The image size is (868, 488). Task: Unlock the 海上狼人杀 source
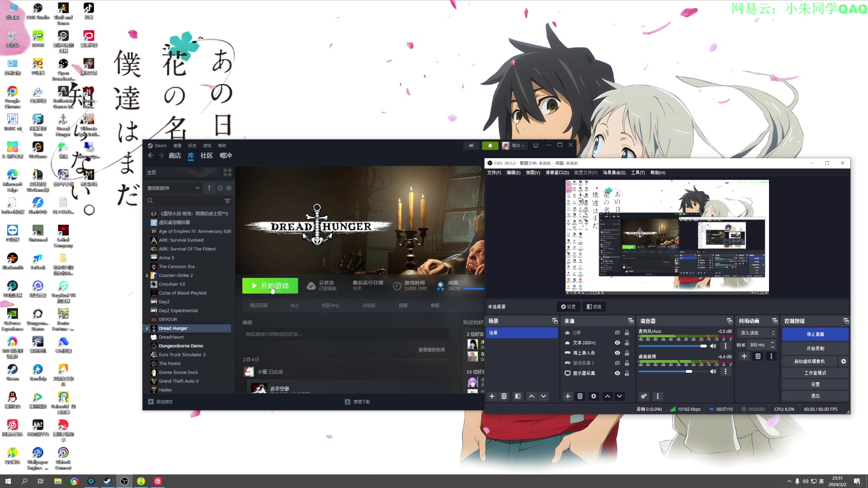click(x=627, y=353)
